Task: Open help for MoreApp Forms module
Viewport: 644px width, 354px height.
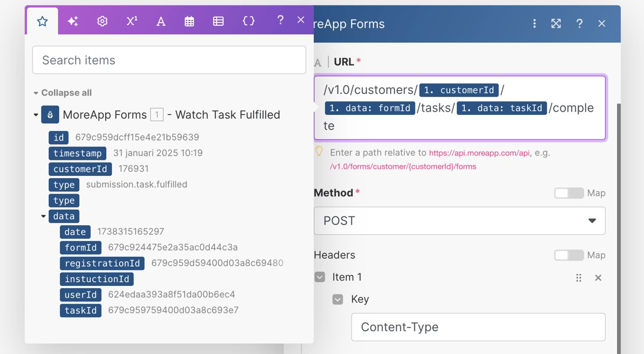Action: click(x=579, y=24)
